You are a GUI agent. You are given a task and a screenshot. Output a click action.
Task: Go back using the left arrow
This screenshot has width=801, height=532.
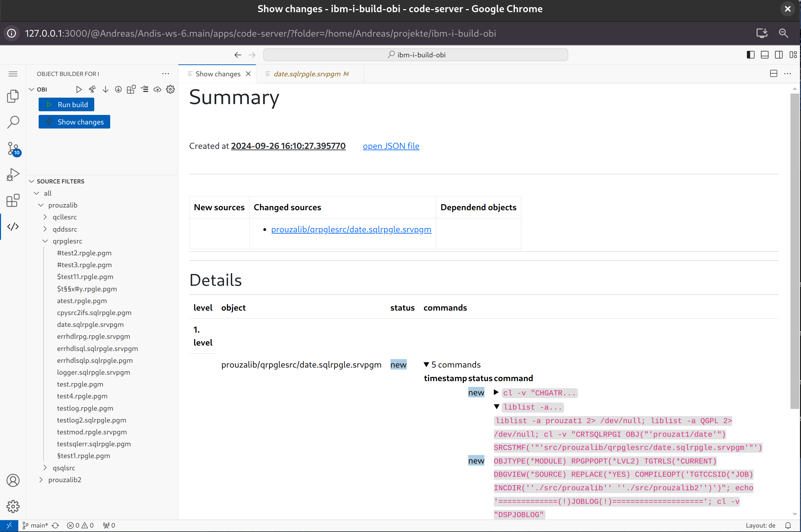(x=238, y=55)
